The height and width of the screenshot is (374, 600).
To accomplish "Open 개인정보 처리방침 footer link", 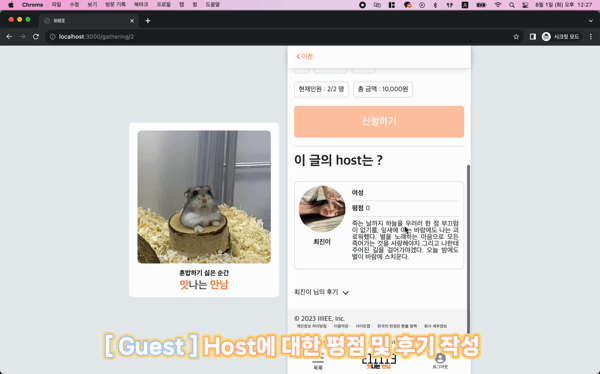I will (312, 326).
